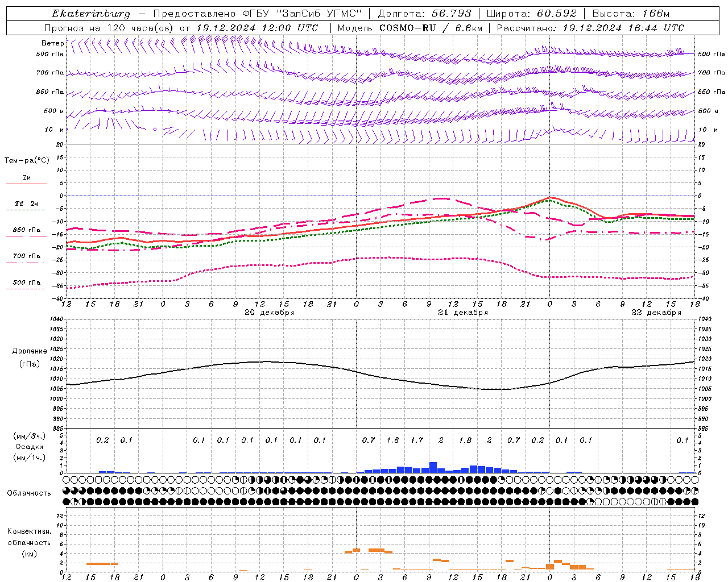
Task: Click the '22 декабря' date label
Action: point(656,313)
